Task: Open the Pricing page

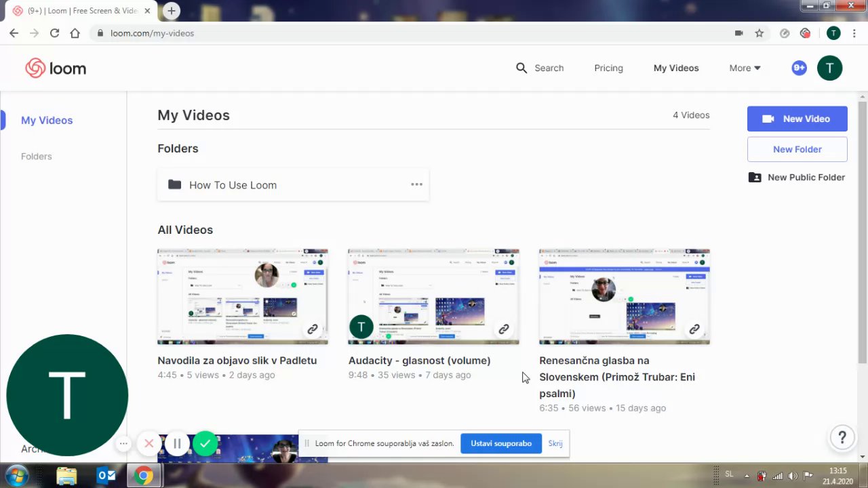Action: coord(608,68)
